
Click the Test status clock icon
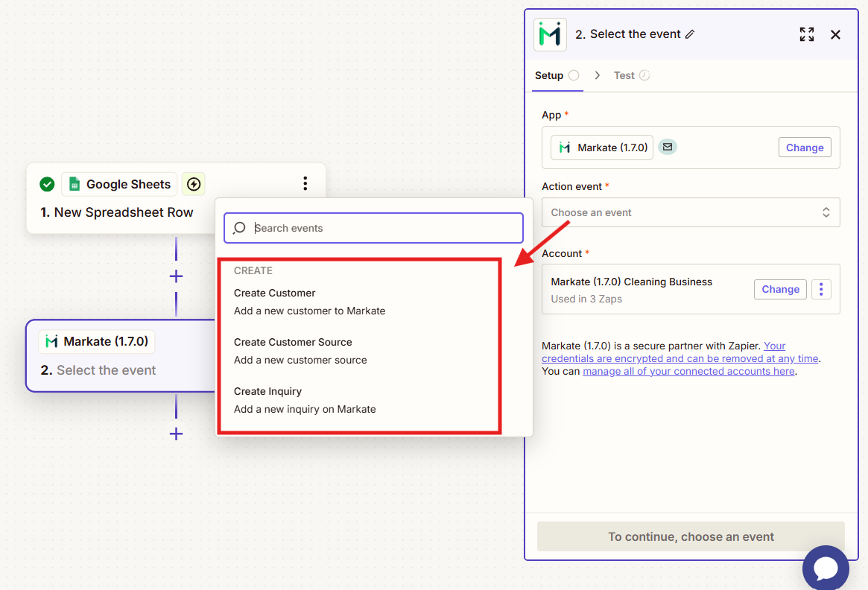[x=644, y=75]
